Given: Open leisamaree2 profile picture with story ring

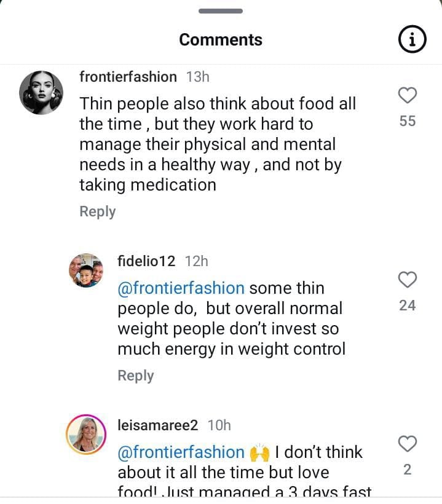Looking at the screenshot, I should pyautogui.click(x=85, y=434).
